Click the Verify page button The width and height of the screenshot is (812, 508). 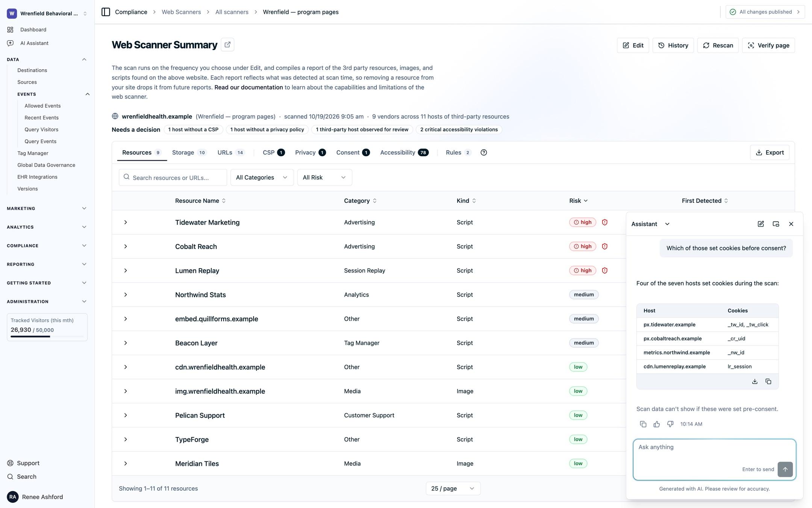768,46
